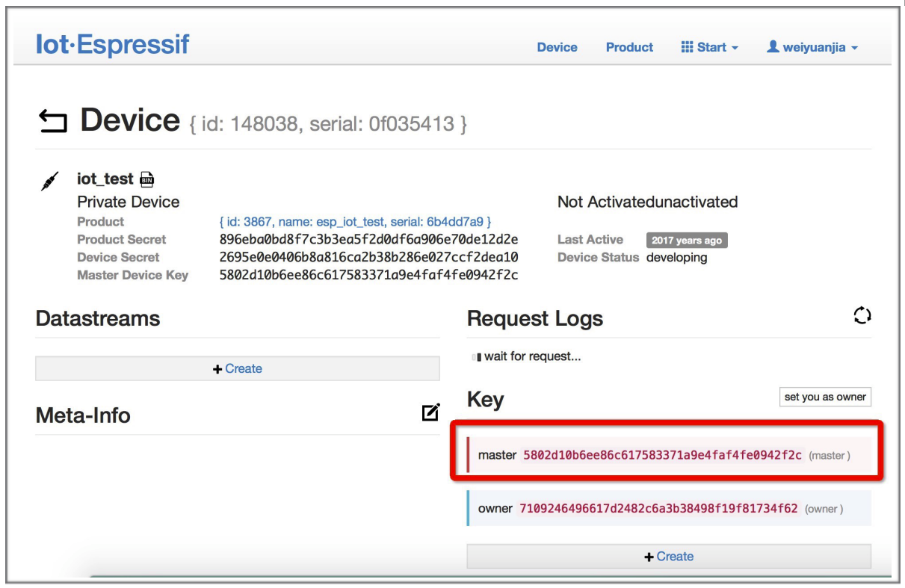Refresh the Request Logs with circular arrows icon
Screen dimensions: 905x588
point(862,316)
